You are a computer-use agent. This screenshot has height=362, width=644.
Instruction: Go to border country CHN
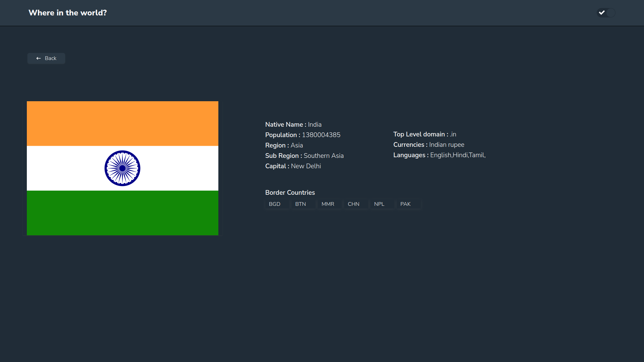pyautogui.click(x=355, y=204)
